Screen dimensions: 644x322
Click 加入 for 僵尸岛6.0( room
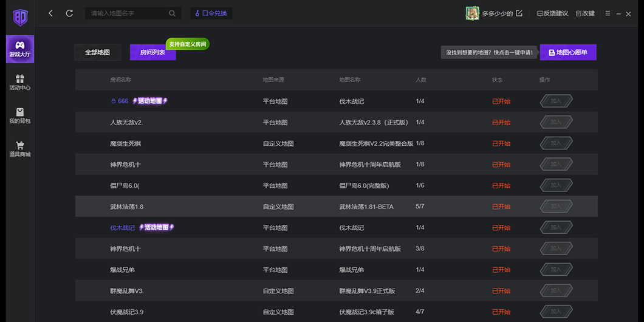tap(556, 185)
